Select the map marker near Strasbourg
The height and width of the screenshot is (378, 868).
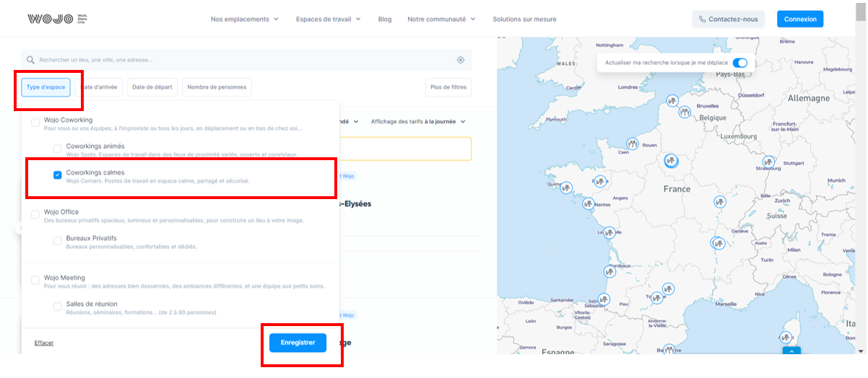[x=768, y=162]
